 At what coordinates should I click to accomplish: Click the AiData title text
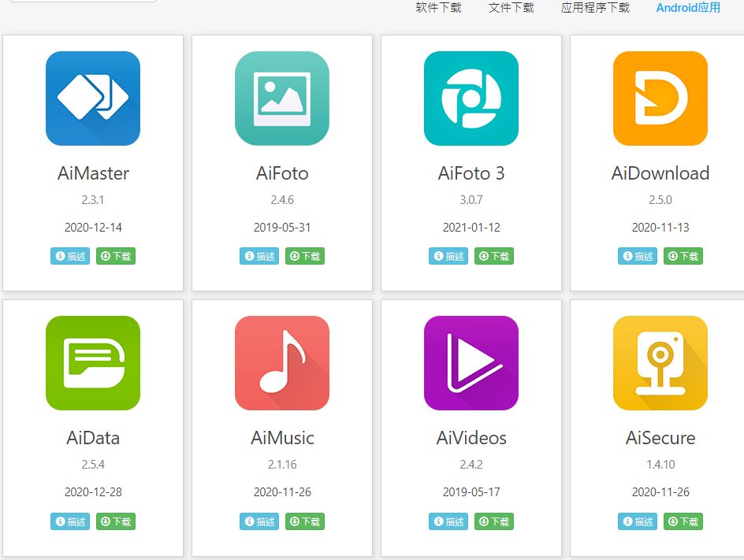[93, 438]
